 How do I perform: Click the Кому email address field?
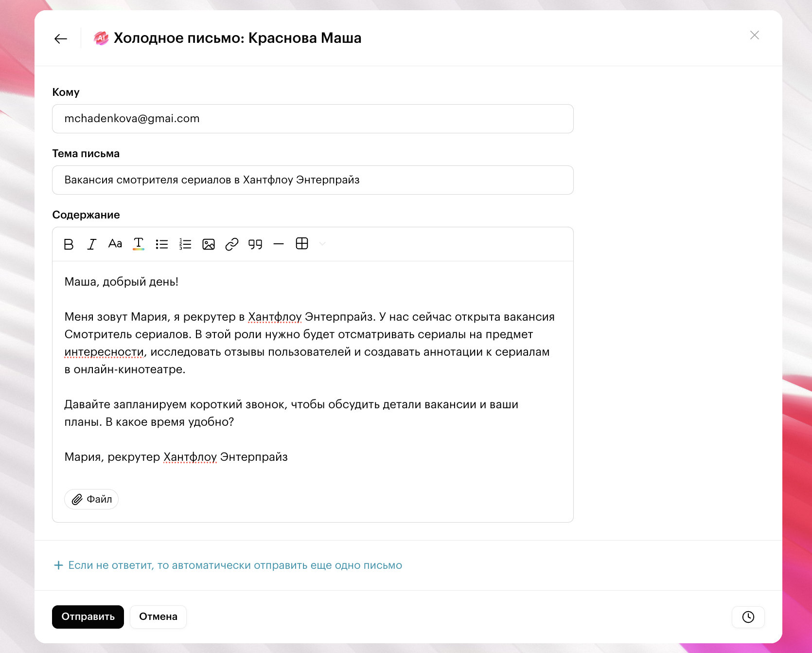point(313,119)
